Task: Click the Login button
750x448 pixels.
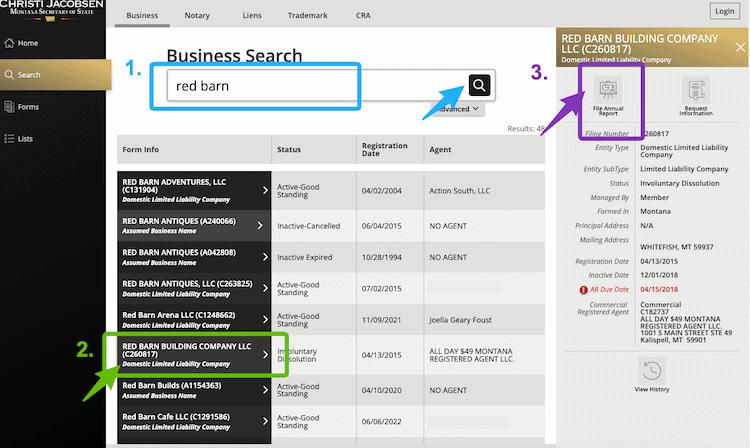Action: (x=723, y=11)
